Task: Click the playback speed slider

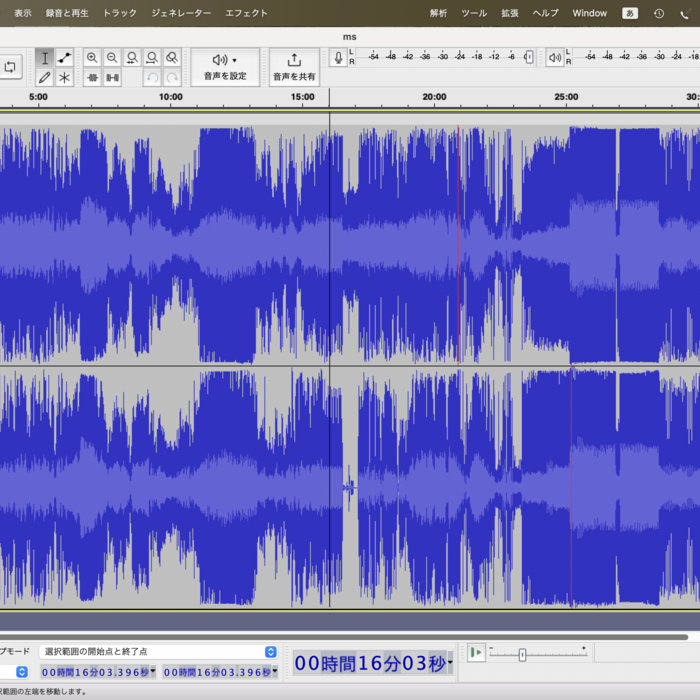Action: pyautogui.click(x=522, y=654)
